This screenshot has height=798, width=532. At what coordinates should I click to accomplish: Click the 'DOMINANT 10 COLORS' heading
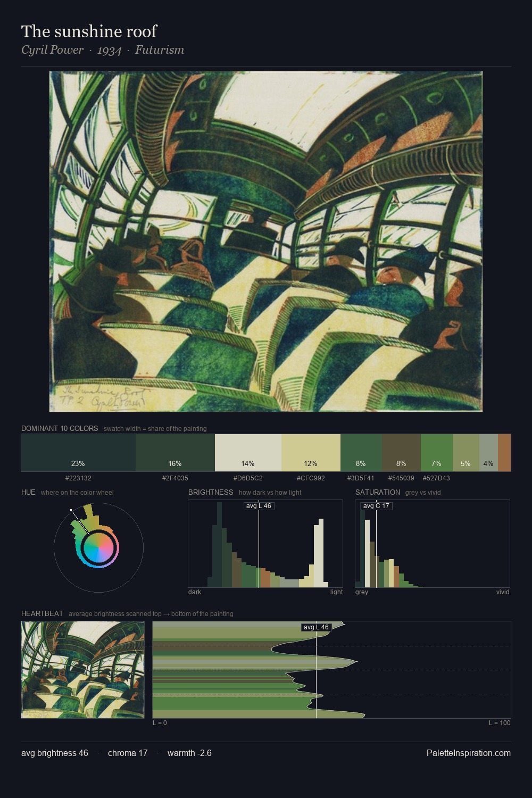pyautogui.click(x=60, y=428)
